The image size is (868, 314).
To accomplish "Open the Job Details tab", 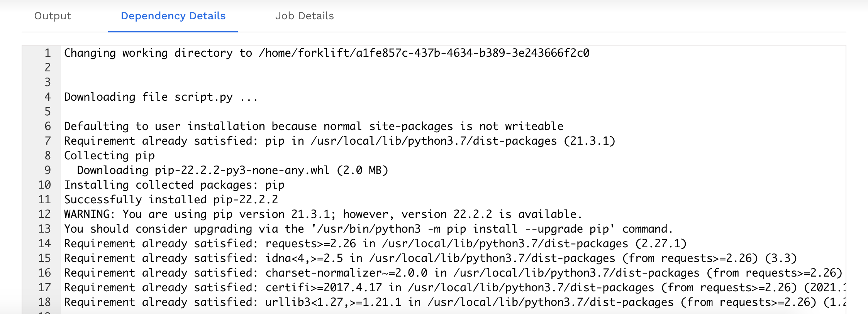I will coord(305,16).
